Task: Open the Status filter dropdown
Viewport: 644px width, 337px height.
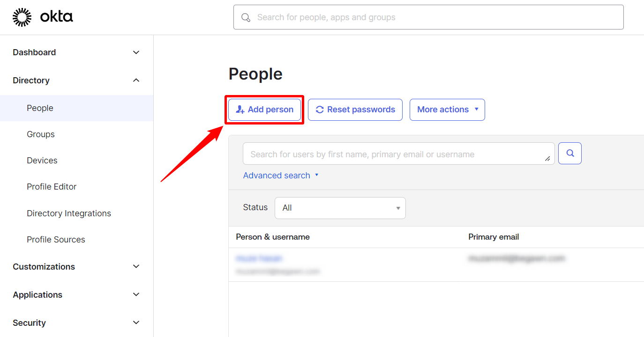Action: [340, 208]
